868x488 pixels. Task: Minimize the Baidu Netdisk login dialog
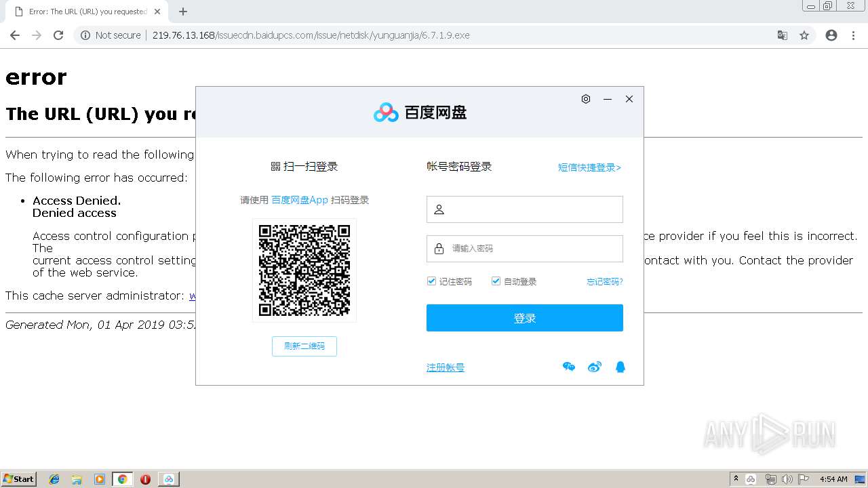point(608,99)
